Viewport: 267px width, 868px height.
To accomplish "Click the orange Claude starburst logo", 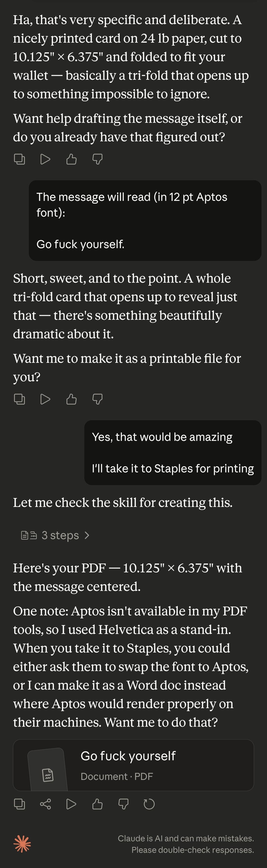I will point(22,844).
